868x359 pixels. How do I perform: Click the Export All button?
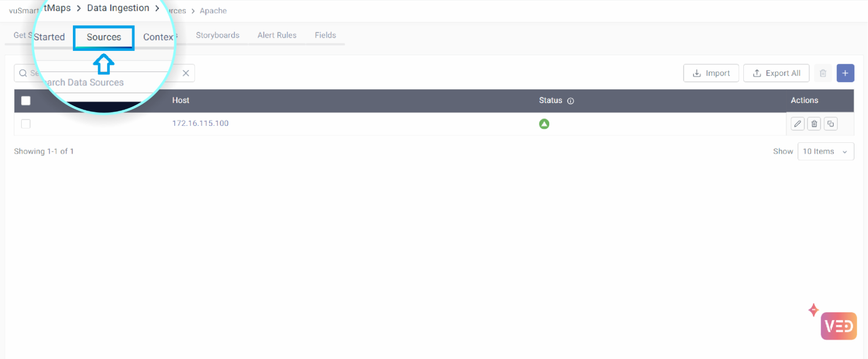(776, 73)
